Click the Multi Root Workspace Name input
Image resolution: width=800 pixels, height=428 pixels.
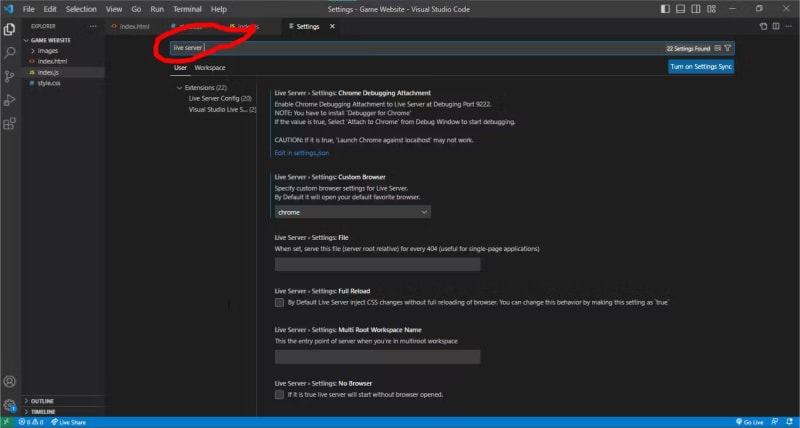[378, 357]
